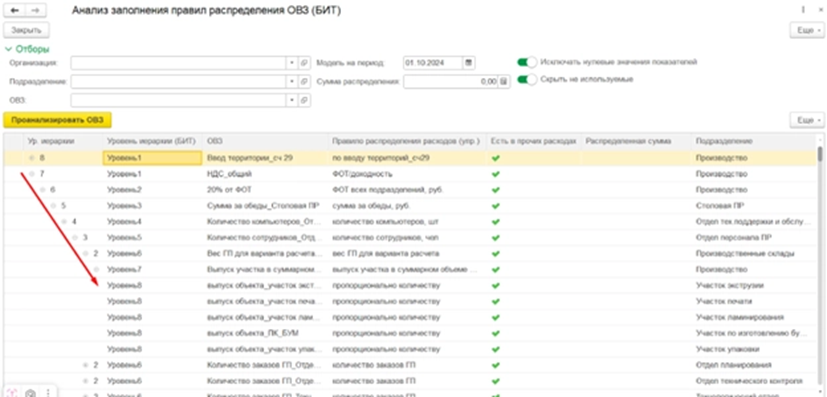Click the Закрыть button
The image size is (827, 397).
pos(26,31)
